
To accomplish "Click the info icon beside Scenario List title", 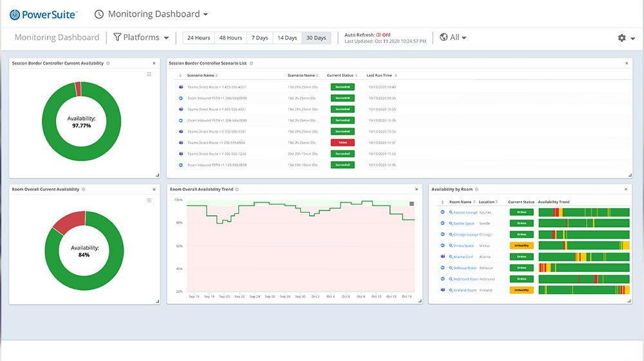I will (251, 63).
